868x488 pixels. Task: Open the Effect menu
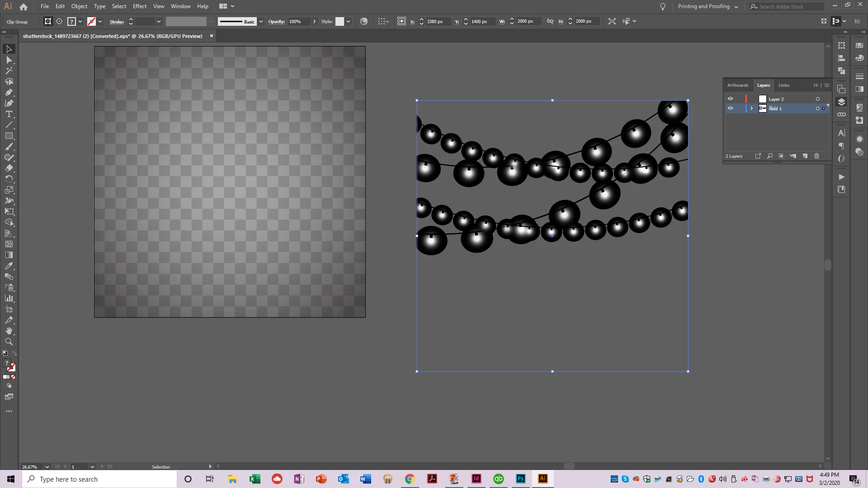pyautogui.click(x=139, y=6)
